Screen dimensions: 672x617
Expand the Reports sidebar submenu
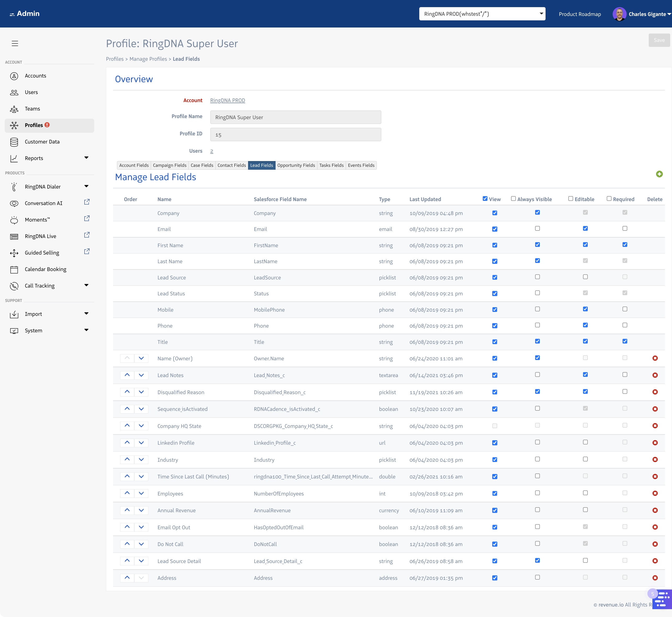86,158
